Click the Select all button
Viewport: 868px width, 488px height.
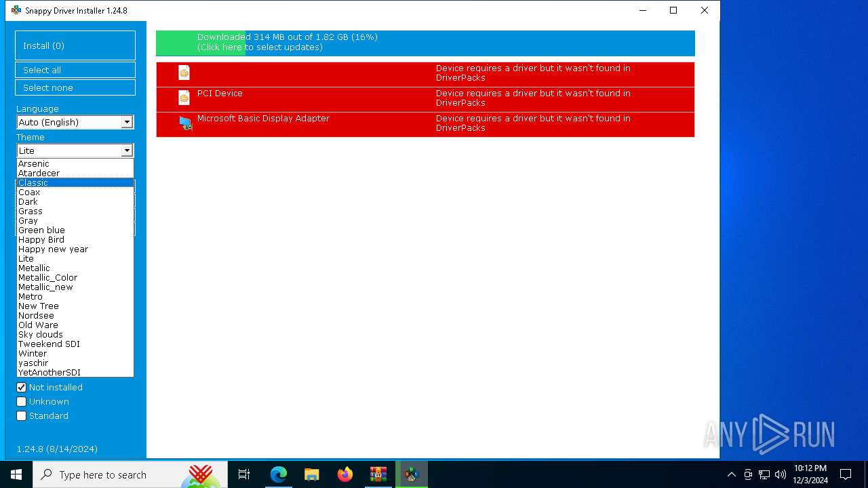(75, 70)
